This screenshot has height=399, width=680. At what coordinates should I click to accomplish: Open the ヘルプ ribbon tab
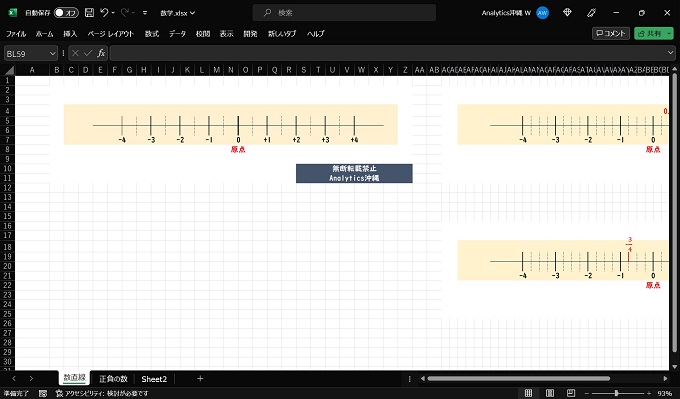[315, 33]
